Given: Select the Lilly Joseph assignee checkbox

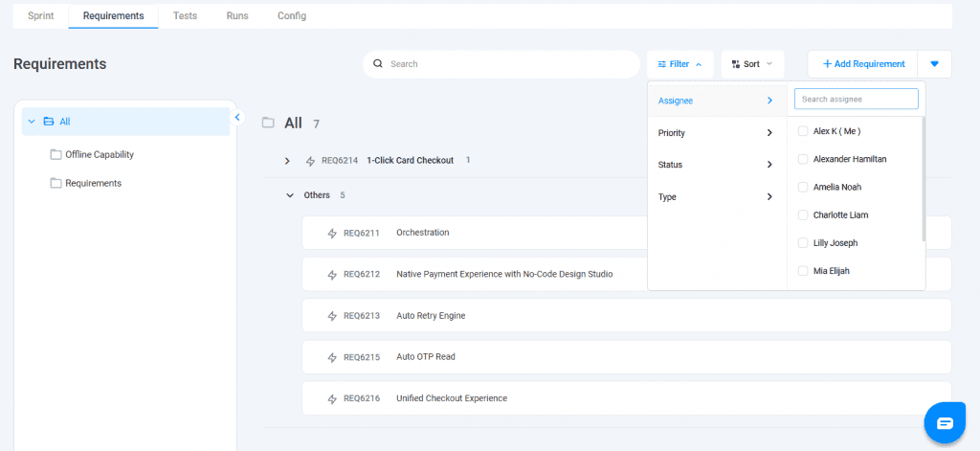Looking at the screenshot, I should (x=803, y=243).
